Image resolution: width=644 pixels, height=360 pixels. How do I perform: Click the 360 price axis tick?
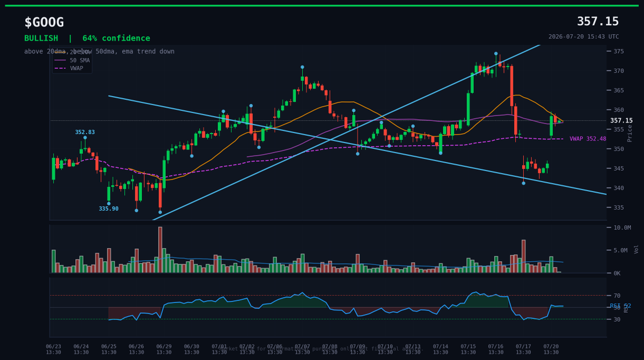619,110
